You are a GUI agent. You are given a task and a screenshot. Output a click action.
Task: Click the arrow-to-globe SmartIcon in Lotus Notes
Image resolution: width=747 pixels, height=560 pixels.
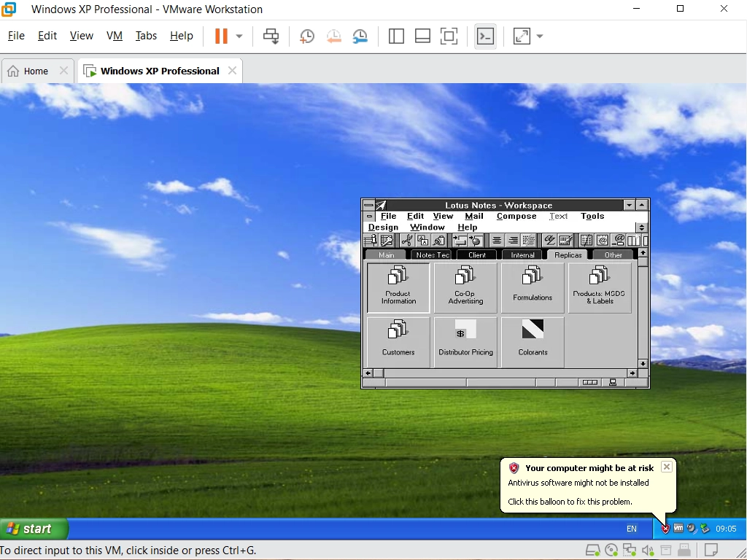[475, 241]
